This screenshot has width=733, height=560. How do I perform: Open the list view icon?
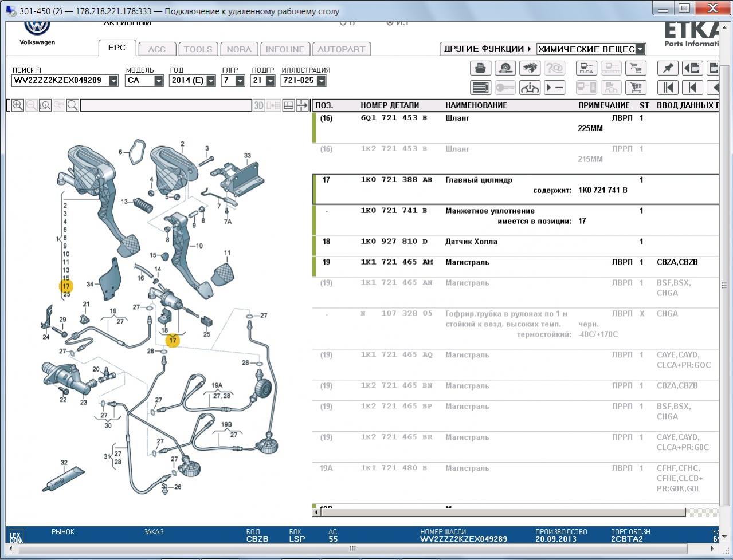[x=480, y=88]
